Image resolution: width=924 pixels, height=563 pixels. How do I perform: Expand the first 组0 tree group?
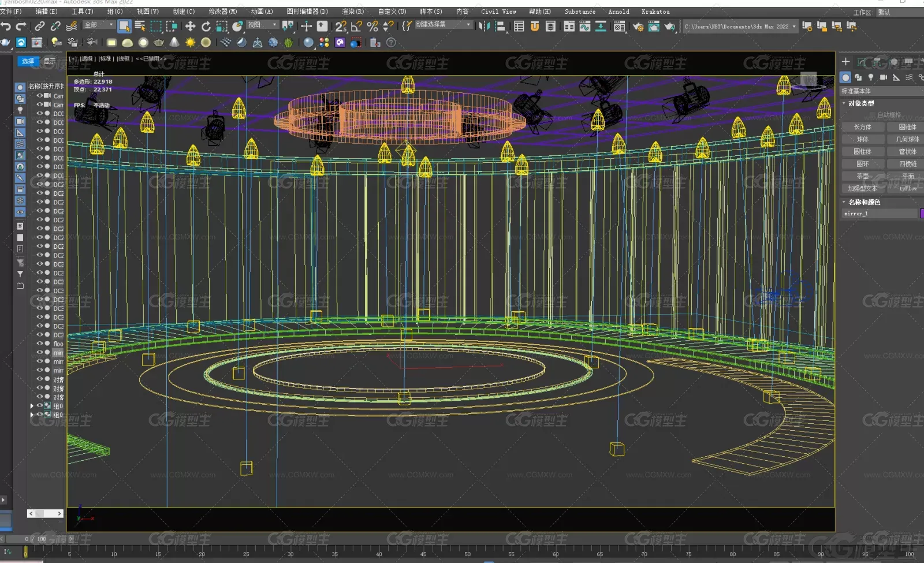point(32,406)
